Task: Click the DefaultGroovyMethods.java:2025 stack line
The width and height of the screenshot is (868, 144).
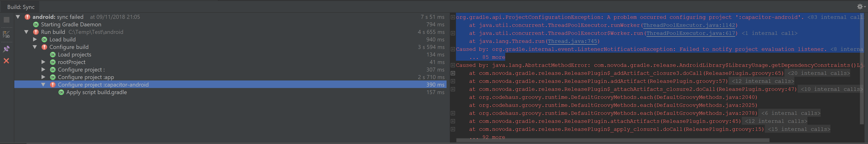Action: pos(613,105)
